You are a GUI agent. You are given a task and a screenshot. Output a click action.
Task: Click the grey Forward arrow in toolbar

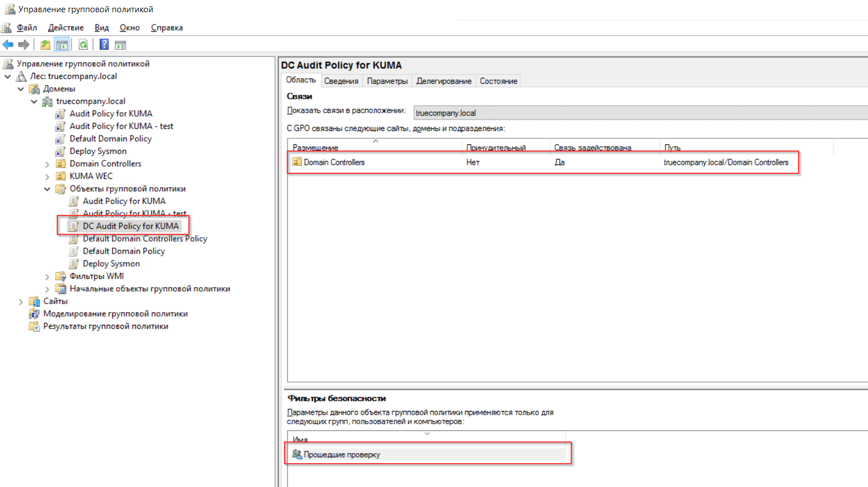(24, 44)
